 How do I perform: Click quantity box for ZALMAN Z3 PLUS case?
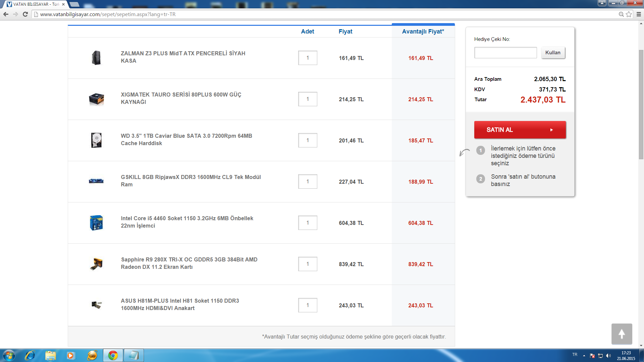click(x=307, y=58)
